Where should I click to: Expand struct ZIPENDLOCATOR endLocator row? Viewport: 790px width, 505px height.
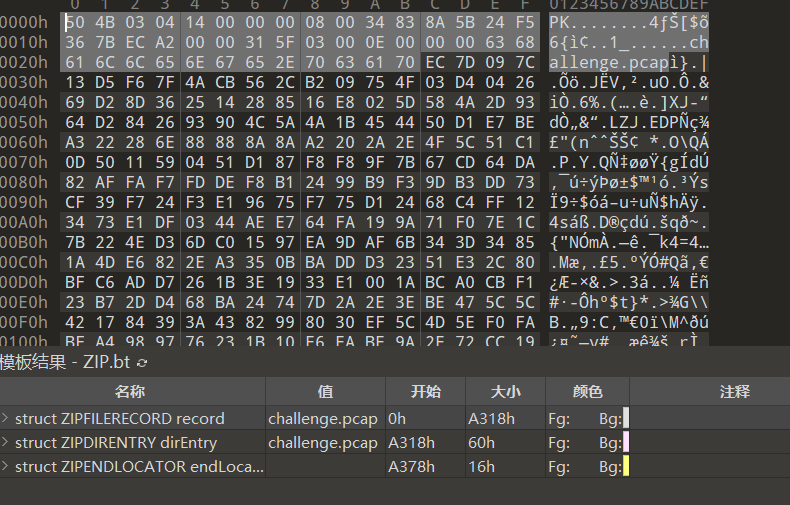click(6, 467)
